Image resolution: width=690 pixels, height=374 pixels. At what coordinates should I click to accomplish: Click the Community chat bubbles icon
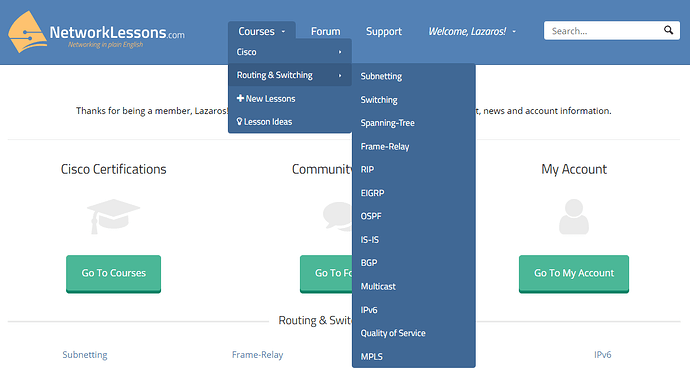[x=338, y=216]
